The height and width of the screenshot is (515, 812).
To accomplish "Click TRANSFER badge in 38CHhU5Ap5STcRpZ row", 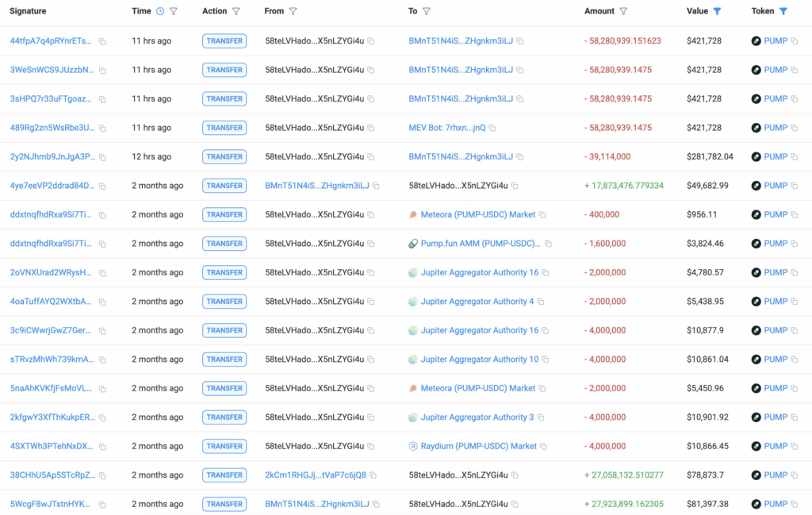I will (224, 475).
